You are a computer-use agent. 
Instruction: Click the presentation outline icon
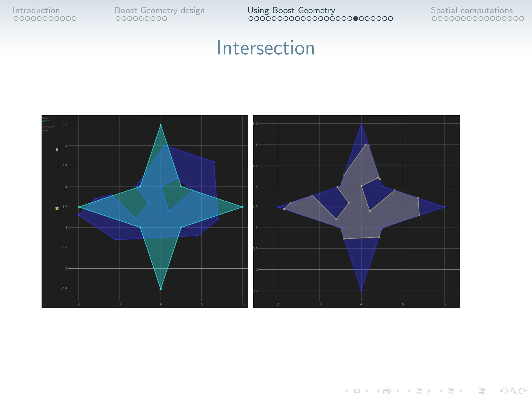[x=482, y=391]
